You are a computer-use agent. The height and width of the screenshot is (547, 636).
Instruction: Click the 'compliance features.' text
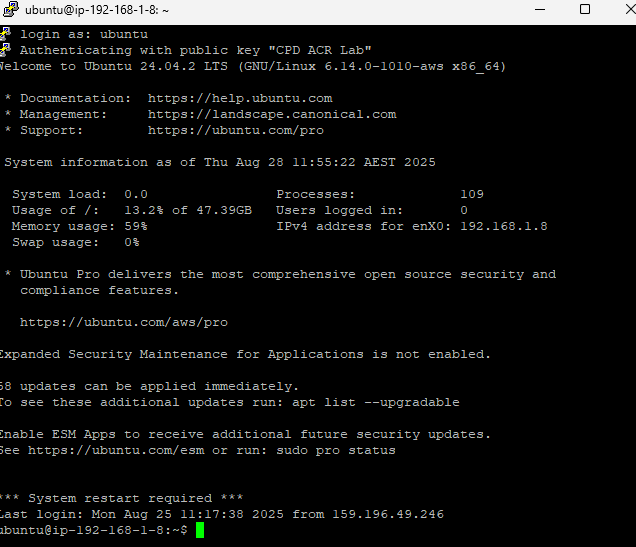tap(99, 290)
